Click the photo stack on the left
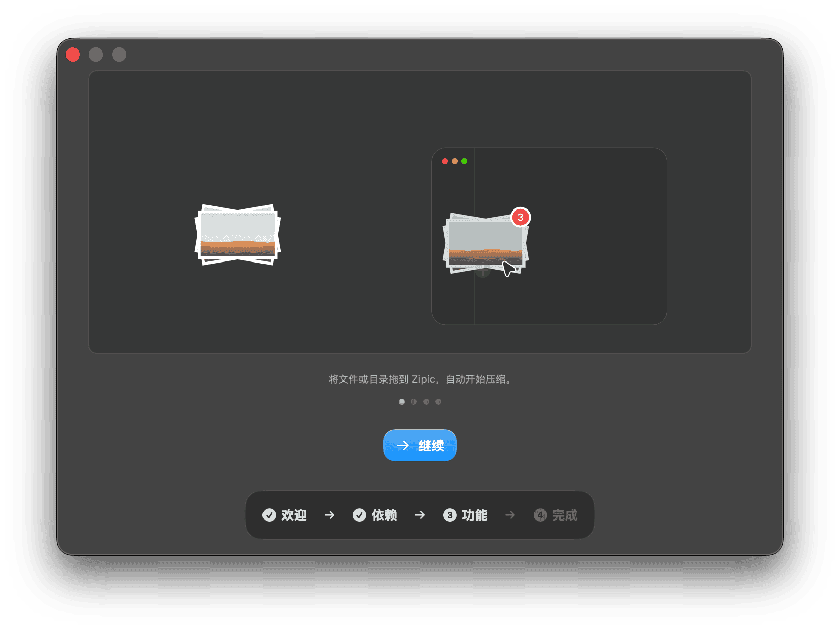 pos(238,235)
